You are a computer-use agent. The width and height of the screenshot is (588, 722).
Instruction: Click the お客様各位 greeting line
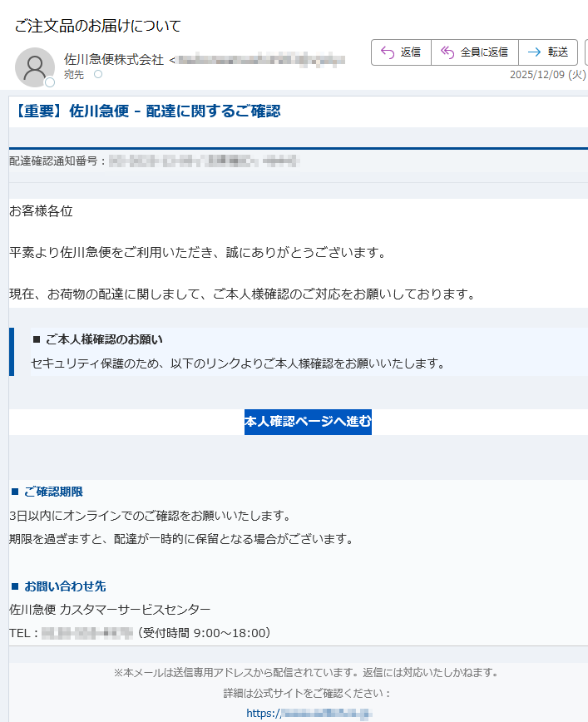point(42,211)
